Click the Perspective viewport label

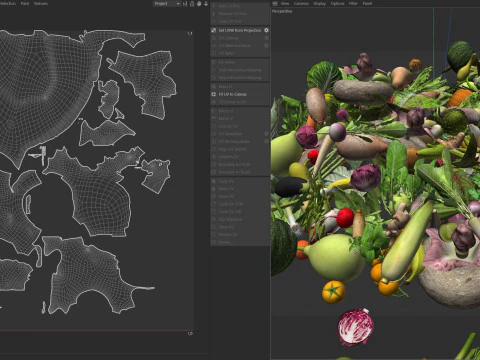pyautogui.click(x=282, y=11)
